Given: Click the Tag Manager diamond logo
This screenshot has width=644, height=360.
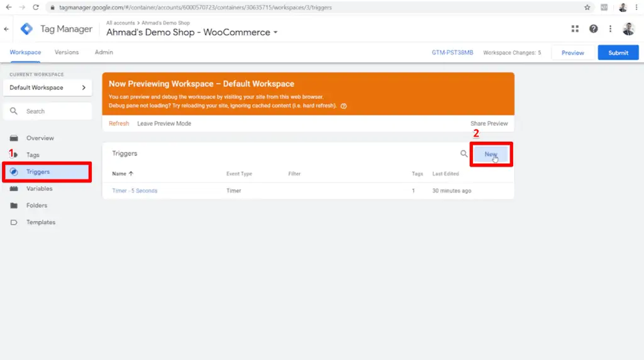Looking at the screenshot, I should (x=26, y=29).
